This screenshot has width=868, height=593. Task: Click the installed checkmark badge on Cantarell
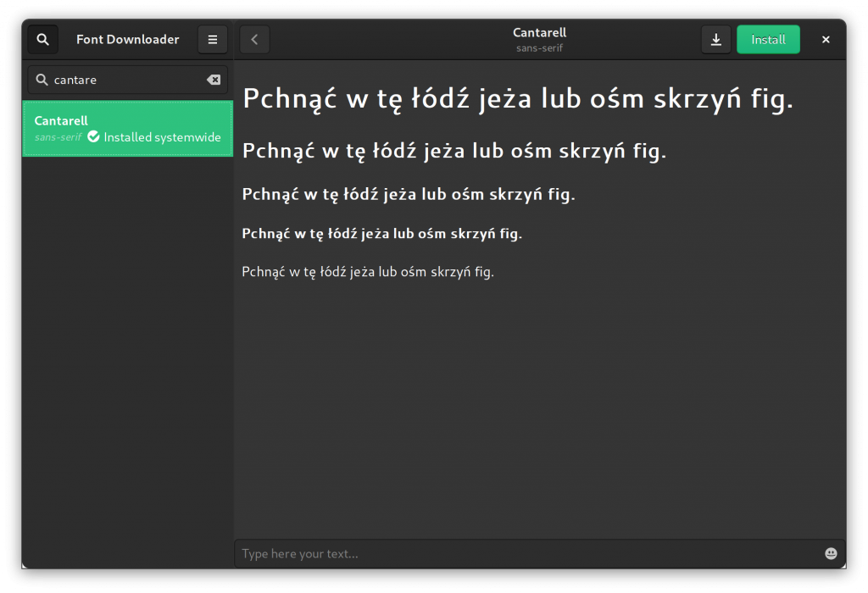[93, 136]
